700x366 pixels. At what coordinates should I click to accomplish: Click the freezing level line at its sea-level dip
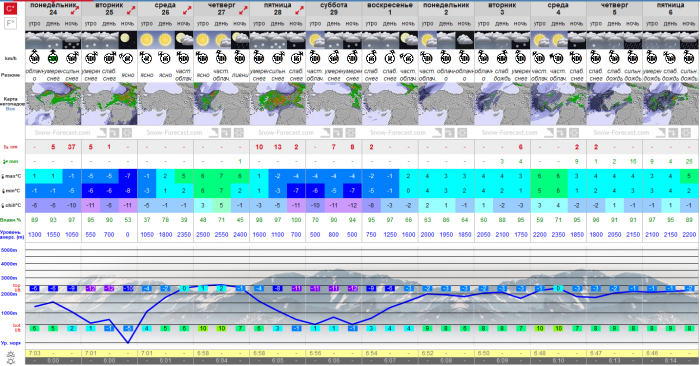pyautogui.click(x=128, y=342)
